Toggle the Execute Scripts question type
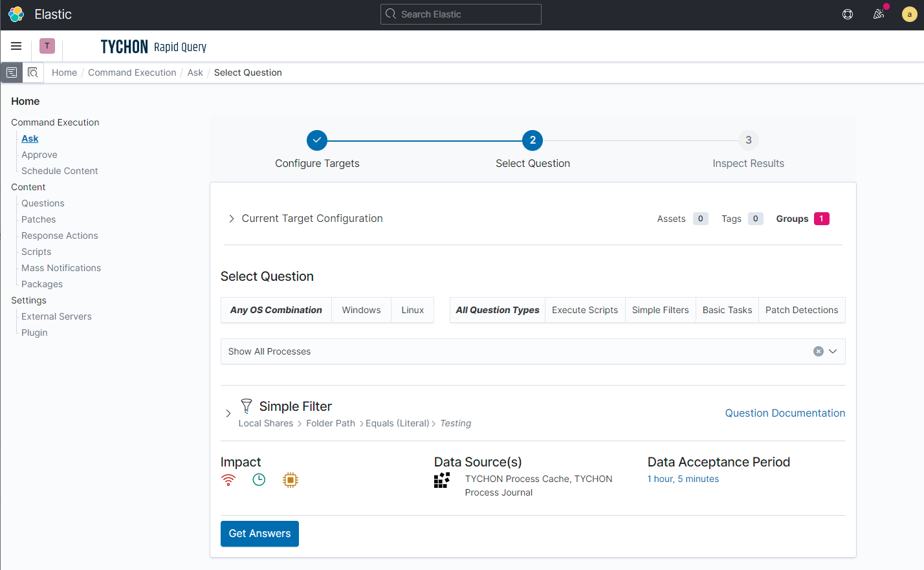 point(585,310)
